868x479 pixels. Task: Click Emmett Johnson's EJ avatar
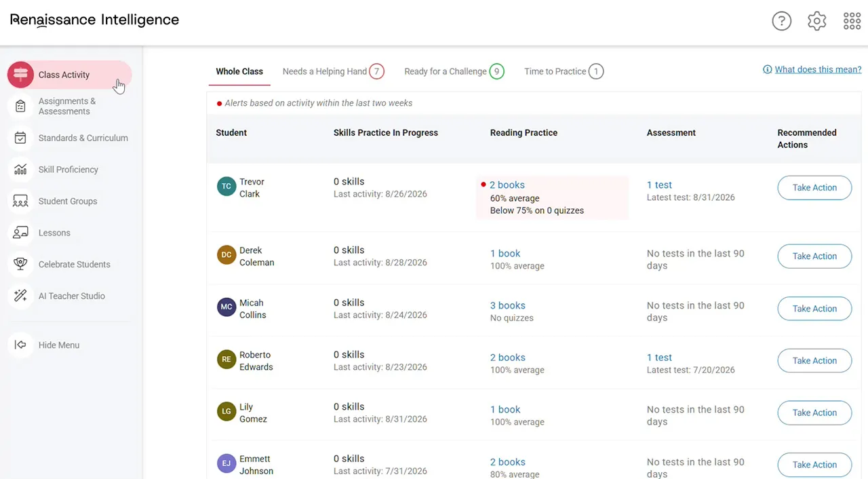click(226, 463)
